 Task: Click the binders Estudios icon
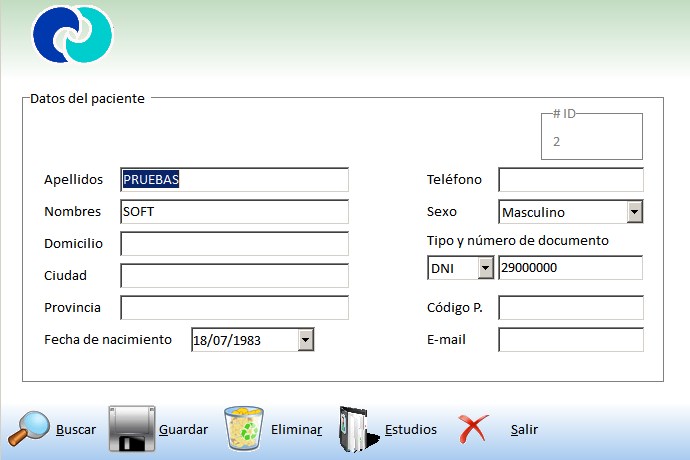[x=358, y=430]
